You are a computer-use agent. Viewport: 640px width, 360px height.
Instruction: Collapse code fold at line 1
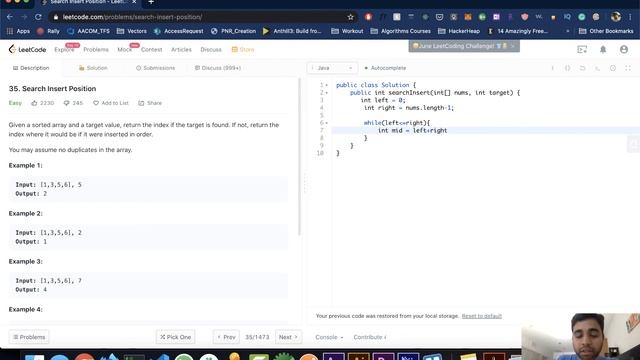pos(327,85)
